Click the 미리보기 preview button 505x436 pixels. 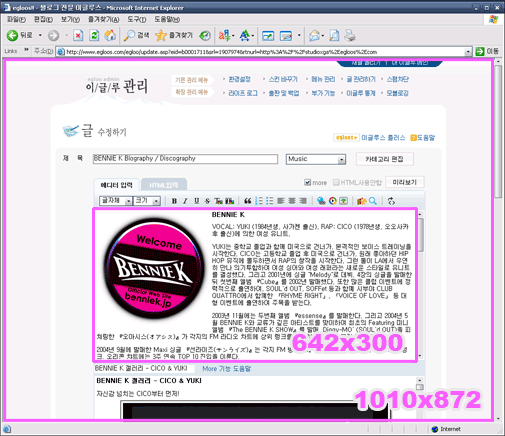click(405, 182)
